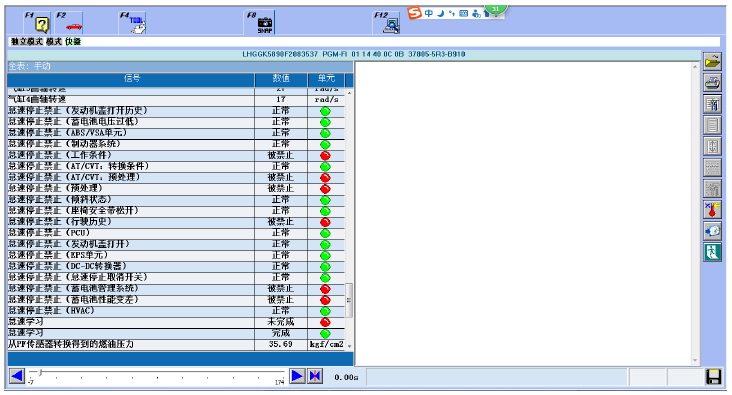This screenshot has width=732, height=395.
Task: Select row 从PF传感器转换得到的燃油压力
Action: (x=176, y=345)
